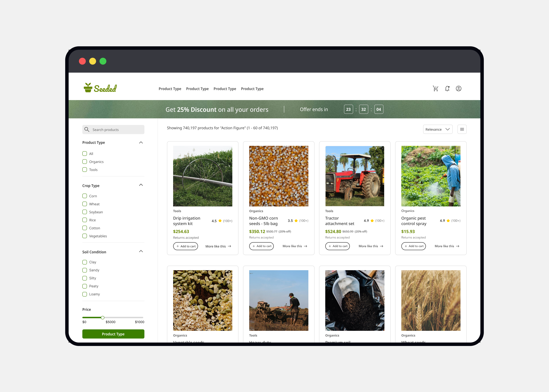Enable the Corn crop type filter
The image size is (549, 392).
[x=85, y=196]
